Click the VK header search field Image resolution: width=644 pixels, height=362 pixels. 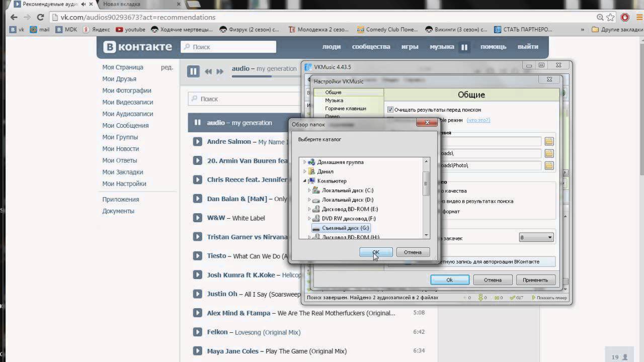(228, 47)
